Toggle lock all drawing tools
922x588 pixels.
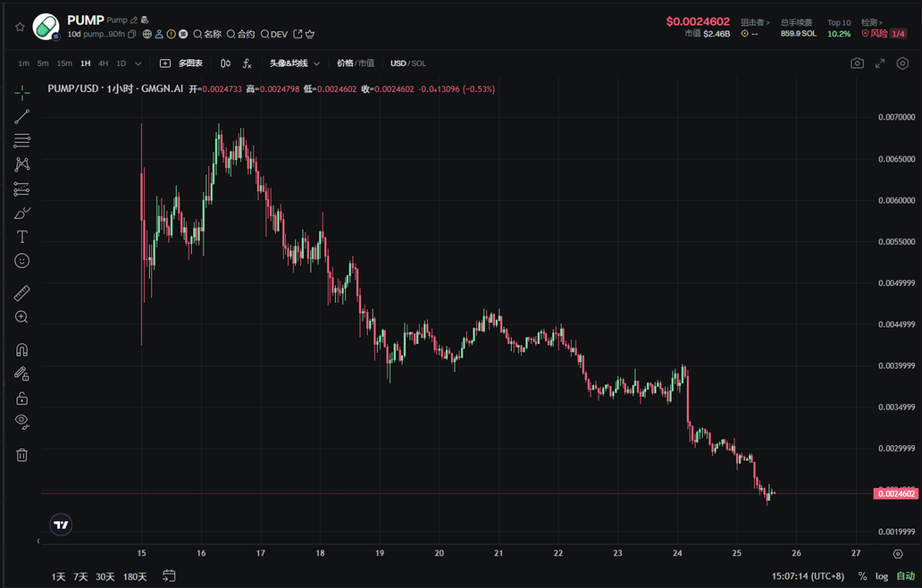pos(21,399)
